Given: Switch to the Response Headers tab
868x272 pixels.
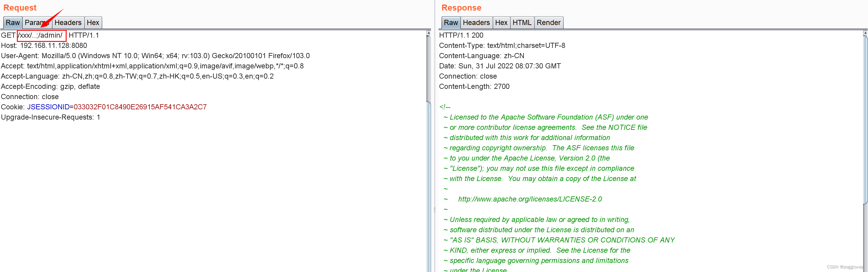Looking at the screenshot, I should [476, 23].
